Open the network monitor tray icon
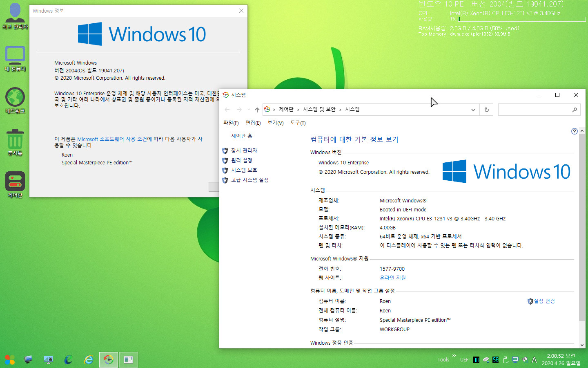 point(515,360)
